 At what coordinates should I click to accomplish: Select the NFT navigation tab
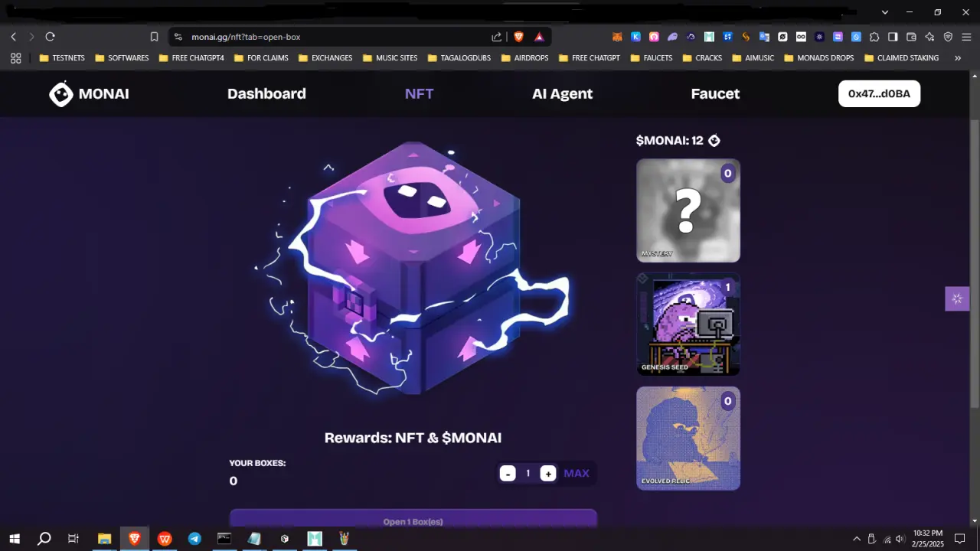pyautogui.click(x=419, y=93)
